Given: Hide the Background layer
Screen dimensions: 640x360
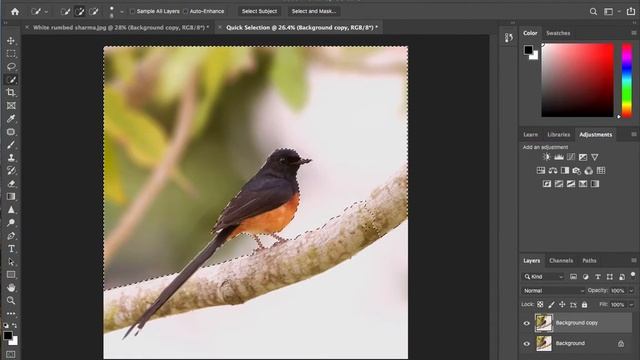Looking at the screenshot, I should click(527, 343).
